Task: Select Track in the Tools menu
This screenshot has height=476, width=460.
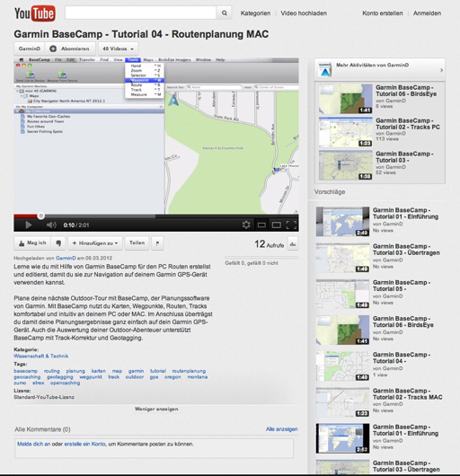Action: [x=145, y=90]
